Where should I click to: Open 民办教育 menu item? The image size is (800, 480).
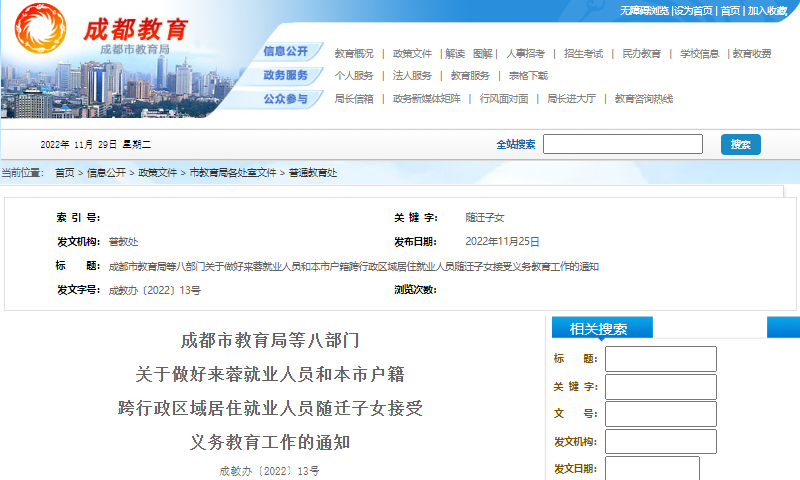(x=641, y=54)
